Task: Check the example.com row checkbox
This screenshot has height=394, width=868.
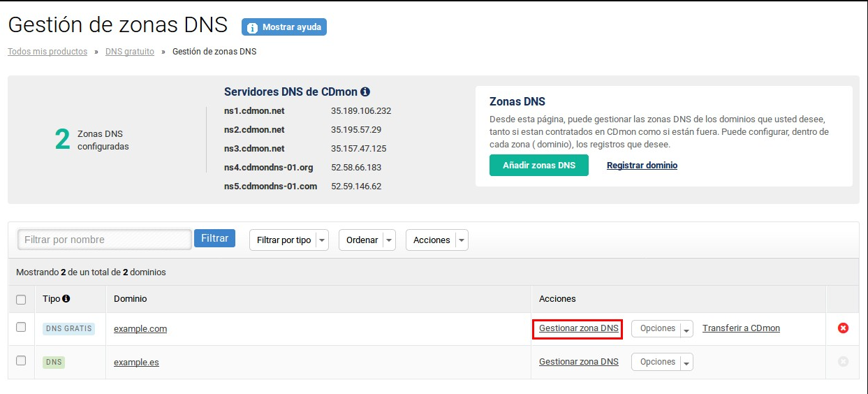Action: point(21,327)
